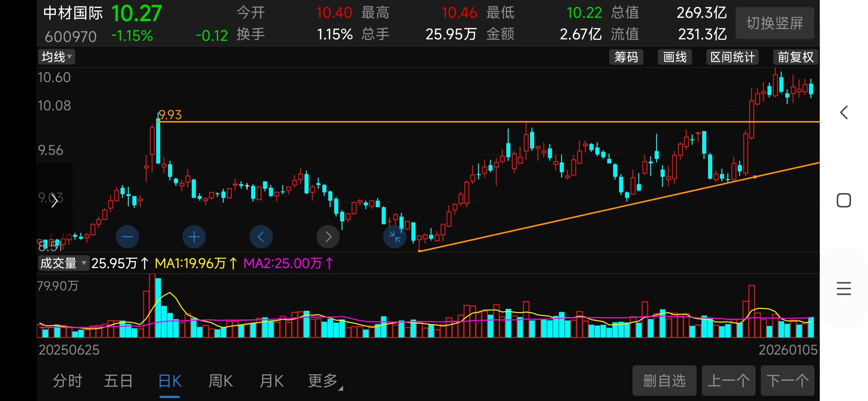Image resolution: width=868 pixels, height=401 pixels.
Task: Toggle 画线 drawing mode
Action: pos(675,57)
